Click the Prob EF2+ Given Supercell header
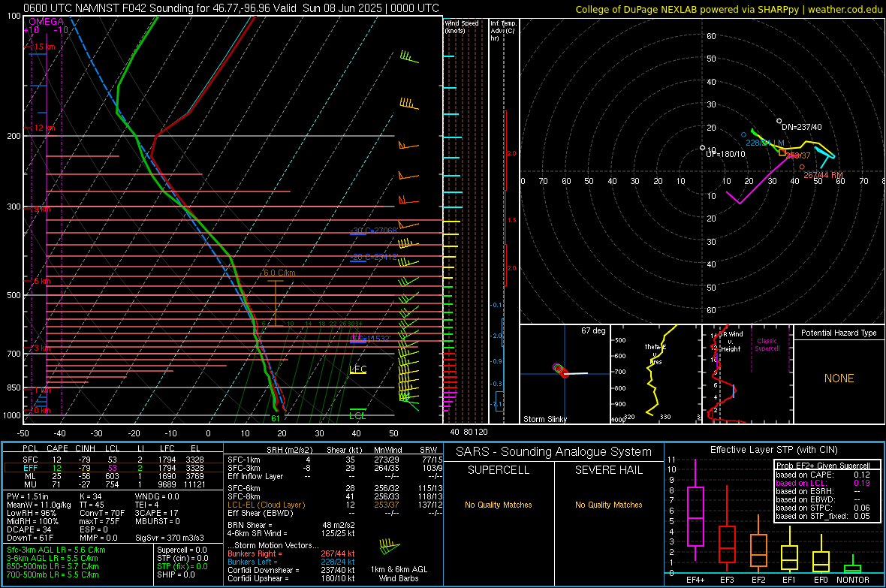The width and height of the screenshot is (886, 588). 823,466
